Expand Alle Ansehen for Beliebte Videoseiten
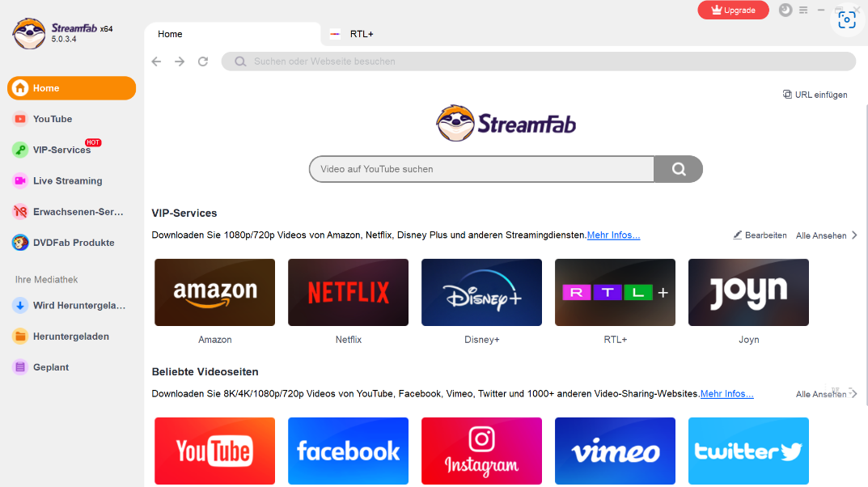The width and height of the screenshot is (868, 487). pos(827,394)
